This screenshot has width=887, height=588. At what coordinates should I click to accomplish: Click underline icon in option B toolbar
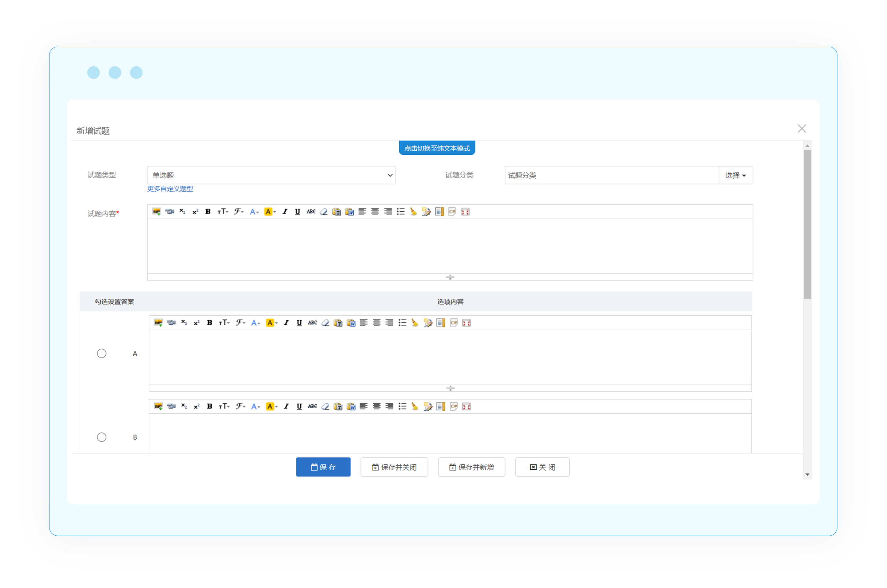click(x=299, y=406)
